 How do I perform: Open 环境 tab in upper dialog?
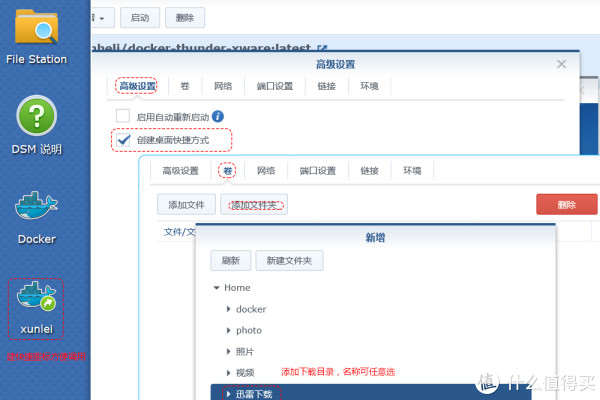[x=369, y=86]
